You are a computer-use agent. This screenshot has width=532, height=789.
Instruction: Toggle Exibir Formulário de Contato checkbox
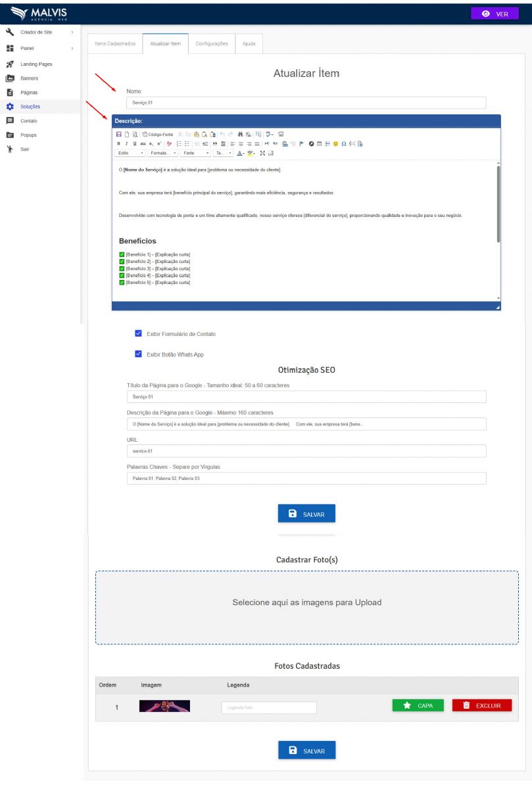pyautogui.click(x=138, y=333)
